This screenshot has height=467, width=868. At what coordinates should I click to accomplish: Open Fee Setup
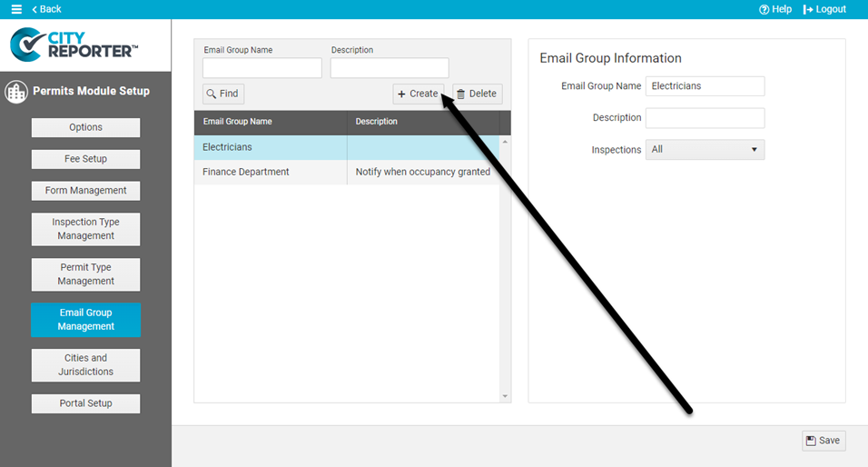pos(86,159)
